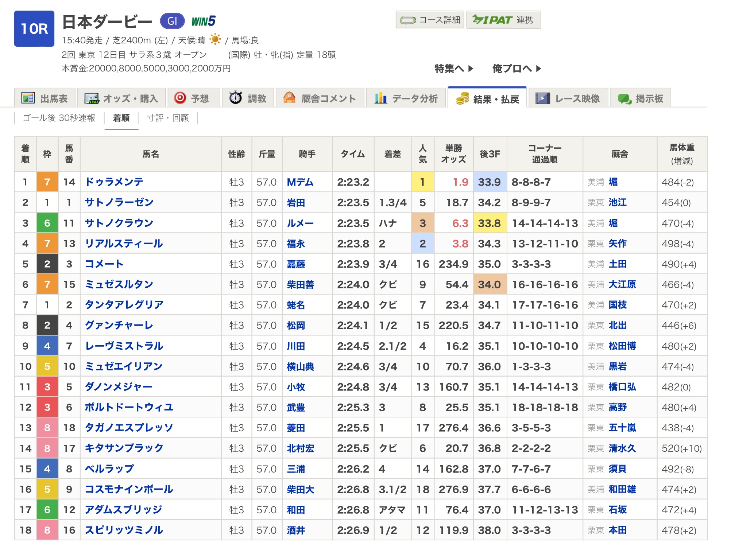The image size is (731, 560).
Task: Click the 馬体重 column header
Action: tap(682, 154)
